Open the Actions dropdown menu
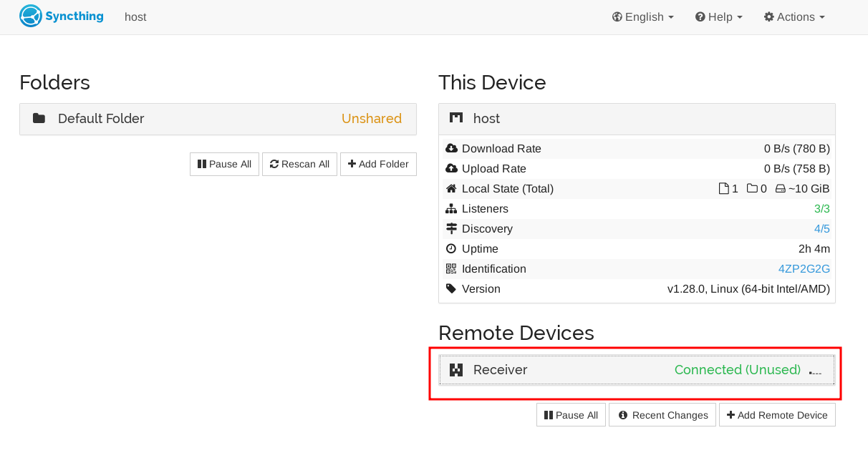 (x=794, y=17)
